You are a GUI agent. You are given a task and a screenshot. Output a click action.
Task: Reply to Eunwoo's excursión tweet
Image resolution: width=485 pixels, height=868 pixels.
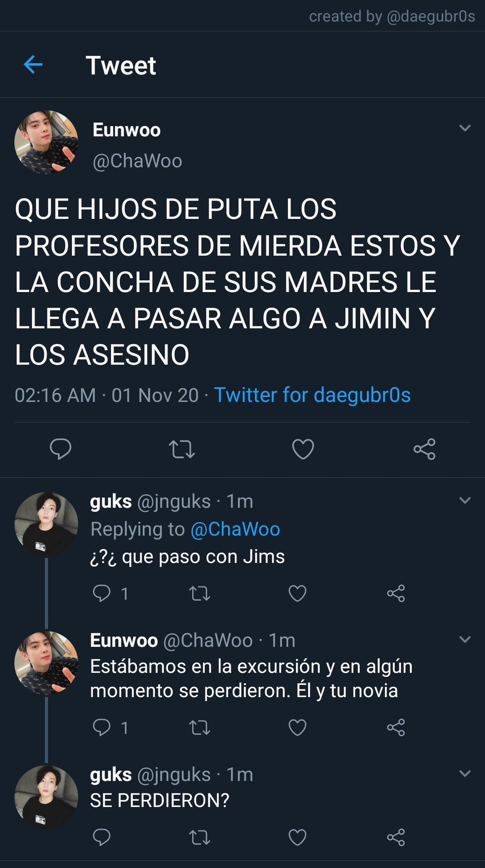pos(102,727)
